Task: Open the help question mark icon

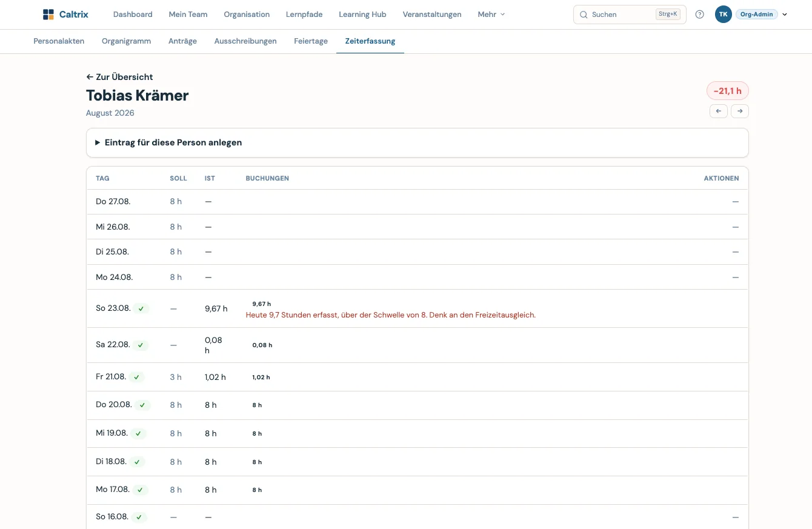Action: coord(700,15)
